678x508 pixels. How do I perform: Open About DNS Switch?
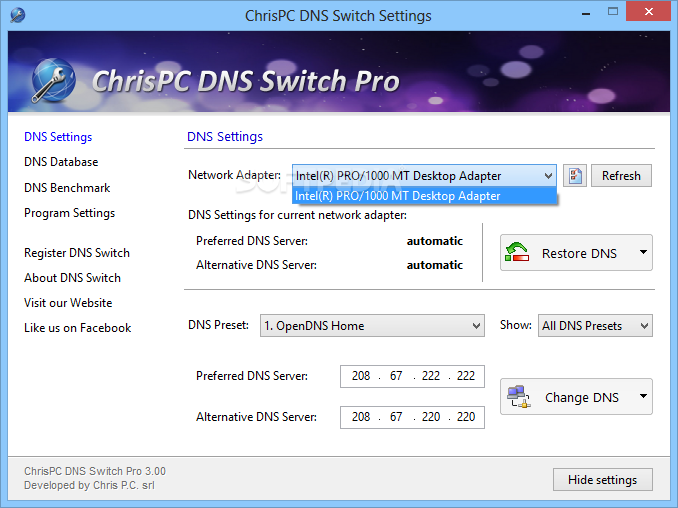point(72,278)
